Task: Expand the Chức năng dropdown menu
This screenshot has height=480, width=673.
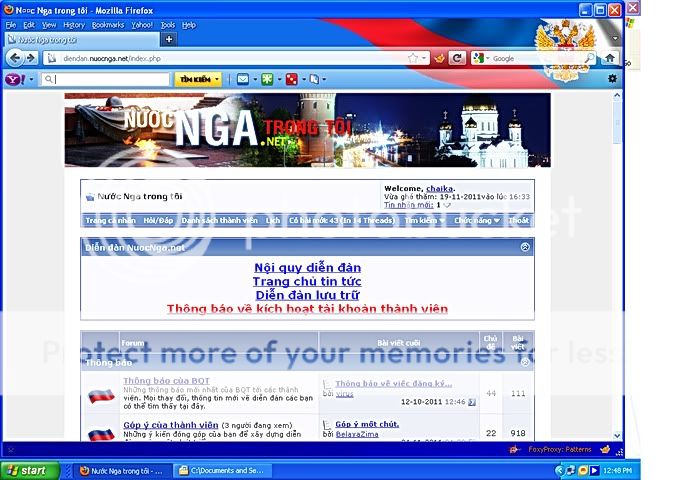Action: [x=476, y=220]
